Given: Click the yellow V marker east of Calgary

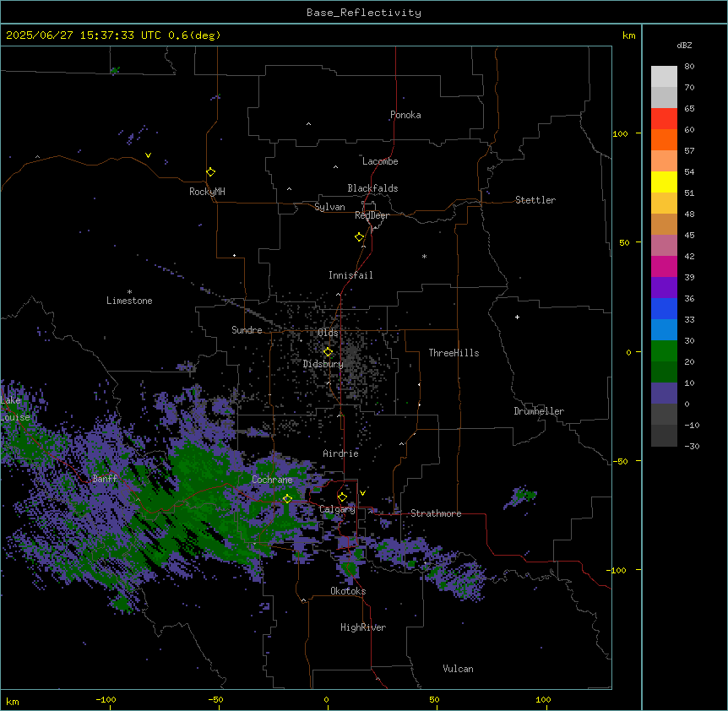Looking at the screenshot, I should click(362, 493).
